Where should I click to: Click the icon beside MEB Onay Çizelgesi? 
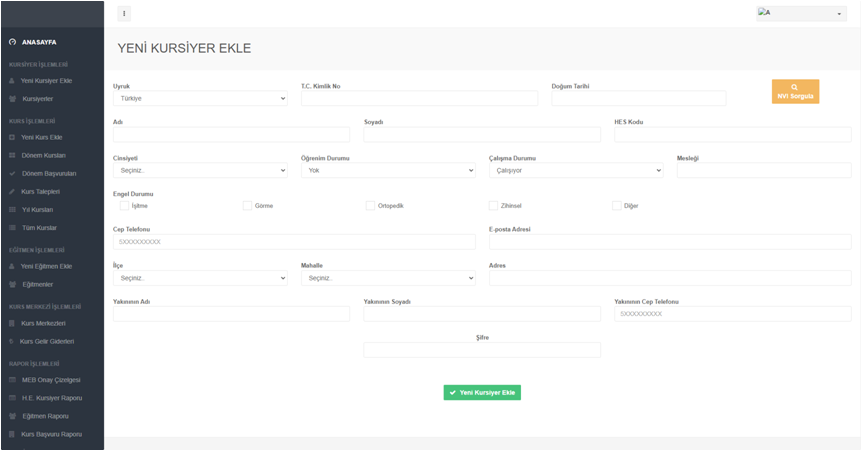[x=12, y=380]
